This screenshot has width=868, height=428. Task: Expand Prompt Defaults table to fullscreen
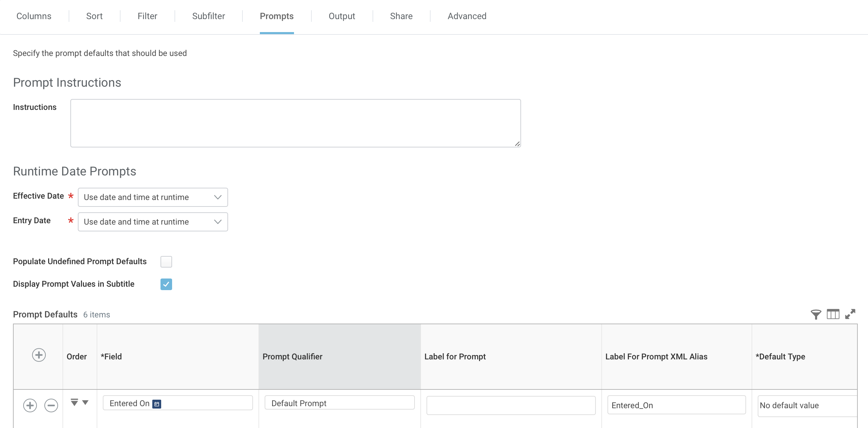click(850, 314)
